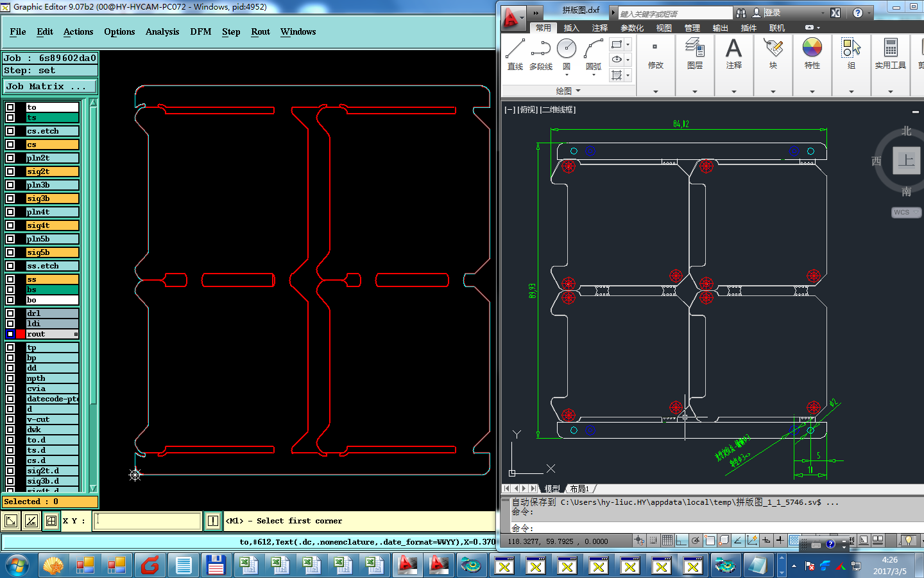Toggle the sig2t layer checkbox
This screenshot has width=924, height=578.
point(10,171)
